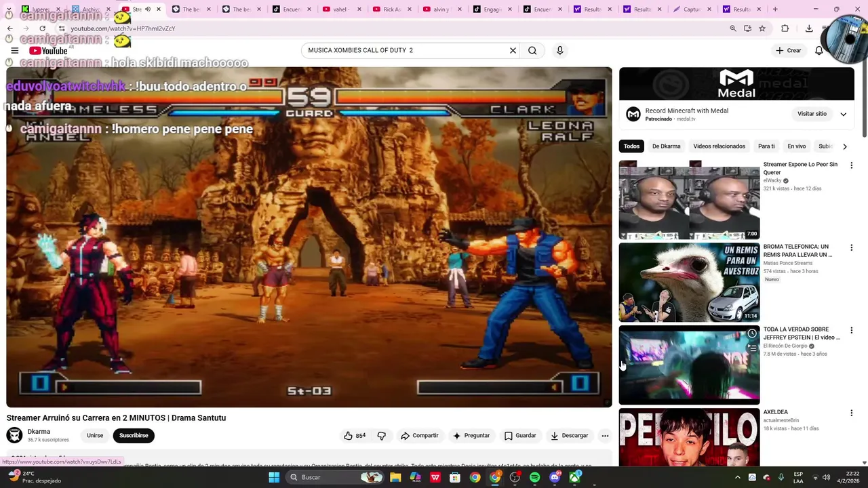Open browser extensions puzzle icon
This screenshot has width=868, height=488.
[x=785, y=28]
